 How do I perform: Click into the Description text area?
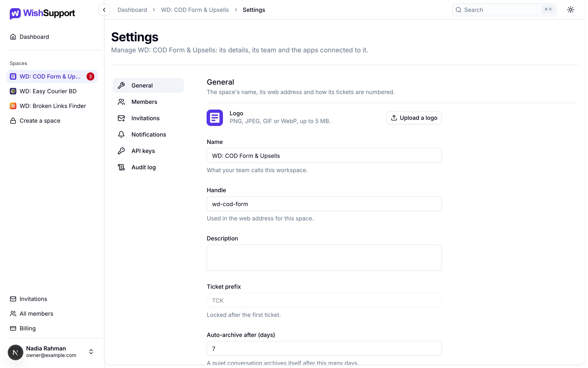pos(324,258)
